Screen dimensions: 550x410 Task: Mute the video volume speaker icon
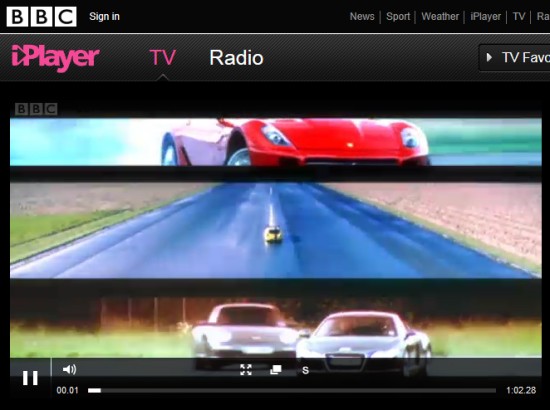[x=69, y=369]
